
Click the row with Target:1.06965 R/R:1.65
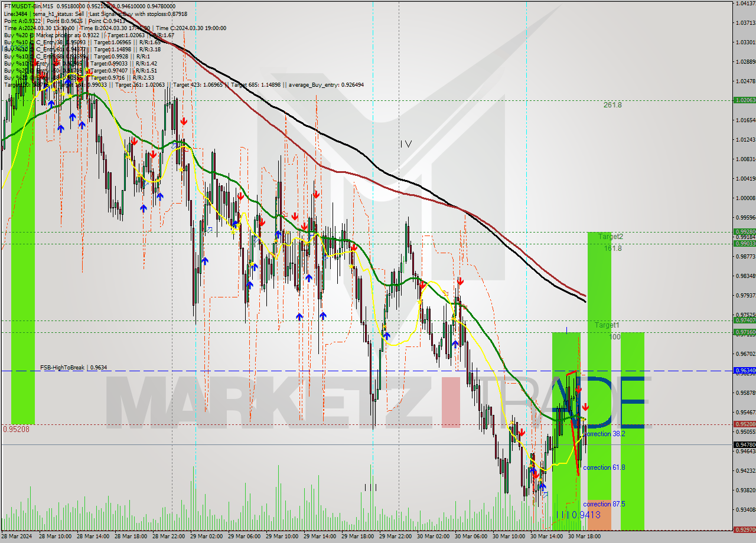pos(83,42)
